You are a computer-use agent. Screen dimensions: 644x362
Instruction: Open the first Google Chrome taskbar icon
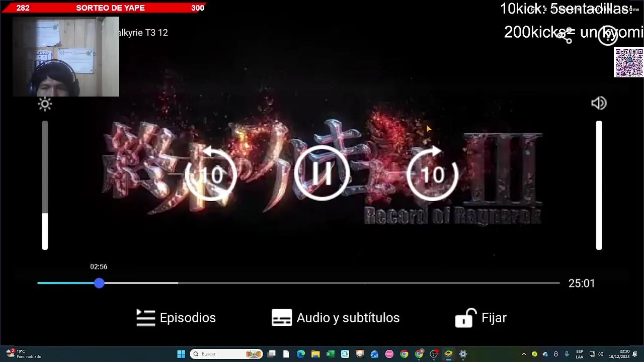[x=404, y=354]
